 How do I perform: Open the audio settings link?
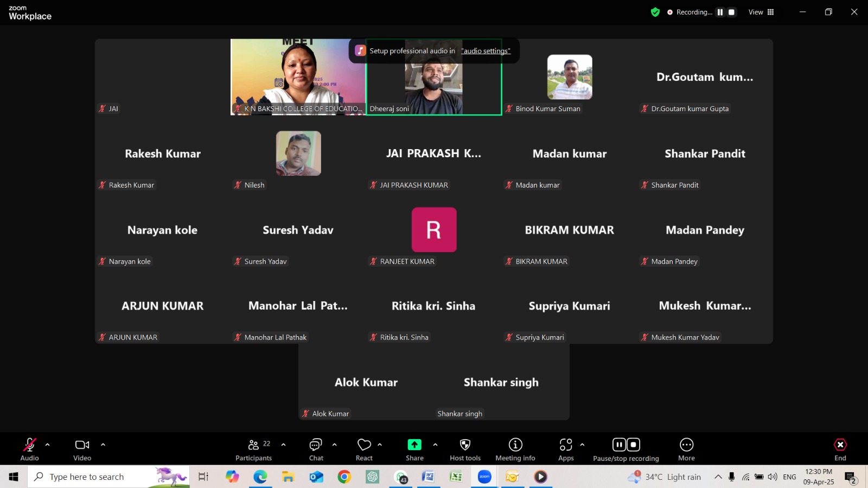[486, 51]
